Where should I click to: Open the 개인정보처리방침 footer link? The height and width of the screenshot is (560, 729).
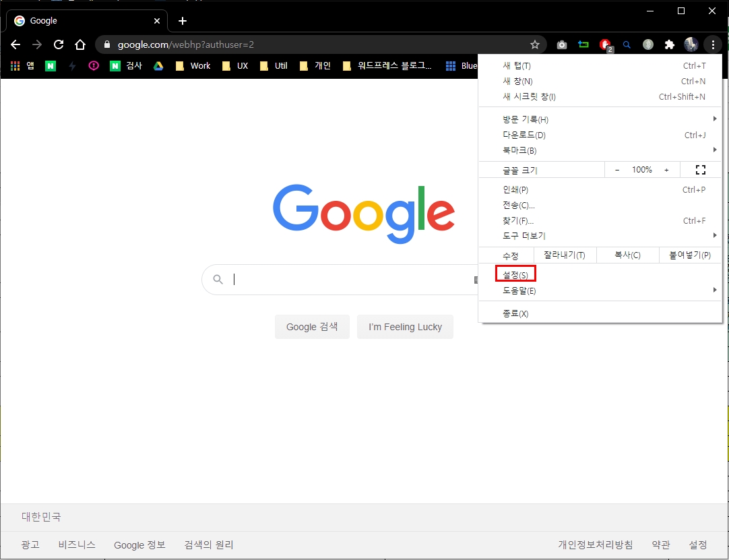596,545
